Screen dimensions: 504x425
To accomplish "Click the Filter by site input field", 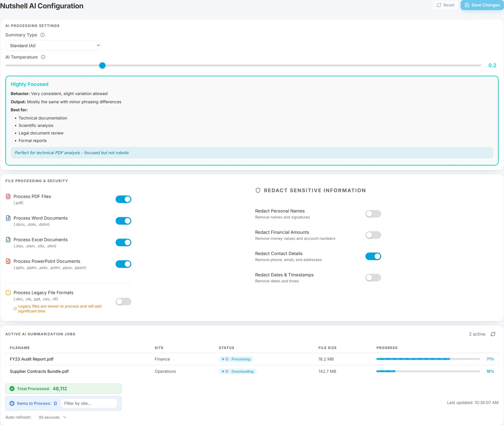I will pyautogui.click(x=89, y=403).
